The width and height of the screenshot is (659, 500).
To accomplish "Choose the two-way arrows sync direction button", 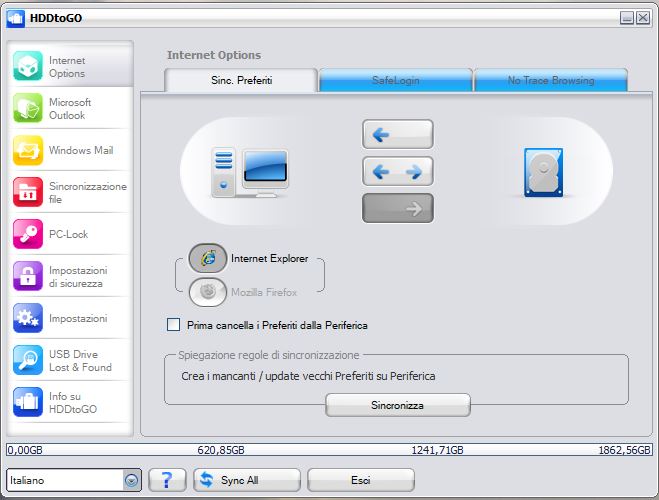I will pos(398,171).
